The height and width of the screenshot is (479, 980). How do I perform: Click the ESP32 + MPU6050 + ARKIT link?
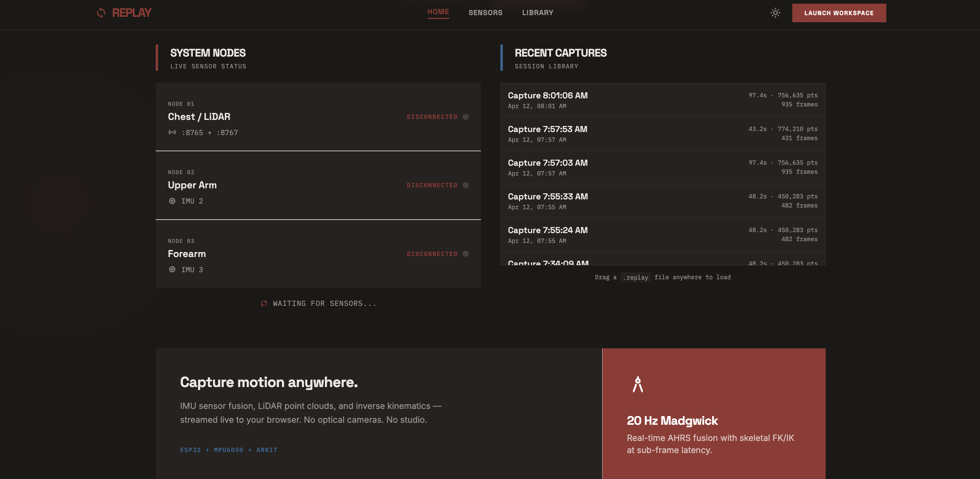pyautogui.click(x=228, y=450)
